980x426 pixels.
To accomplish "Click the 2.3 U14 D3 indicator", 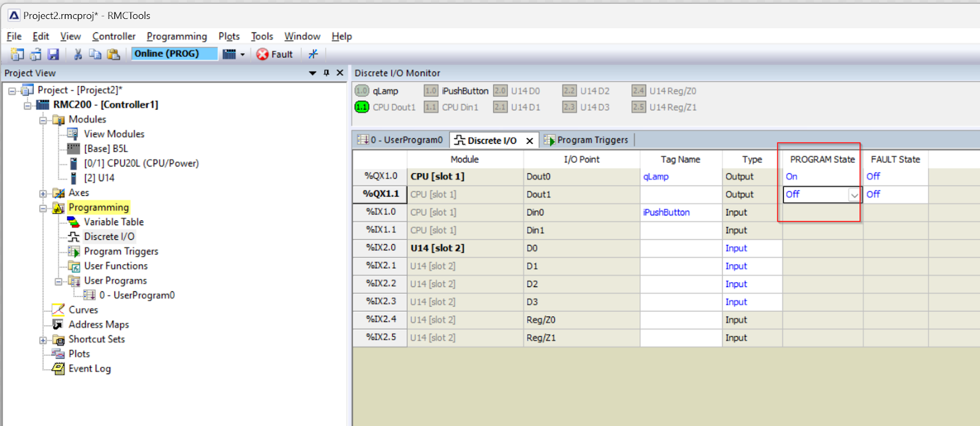I will (x=570, y=107).
